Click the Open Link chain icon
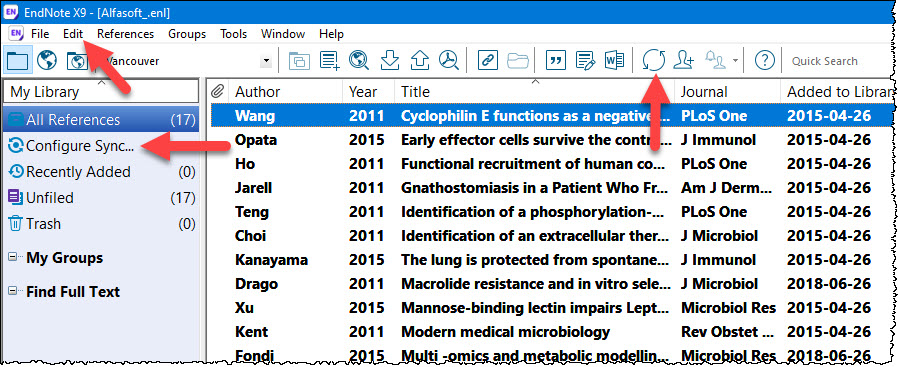Viewport: 898px width, 367px height. coord(487,60)
